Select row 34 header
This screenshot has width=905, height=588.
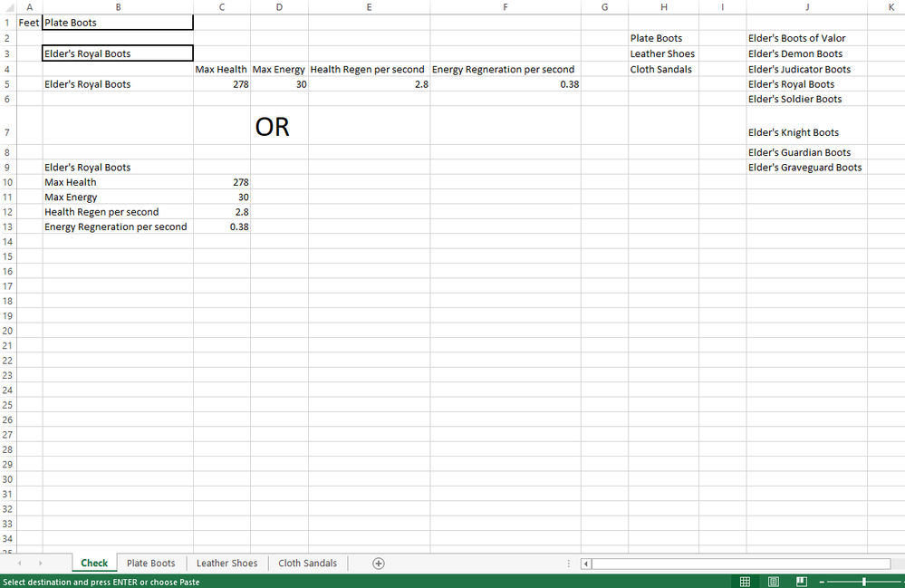click(7, 539)
